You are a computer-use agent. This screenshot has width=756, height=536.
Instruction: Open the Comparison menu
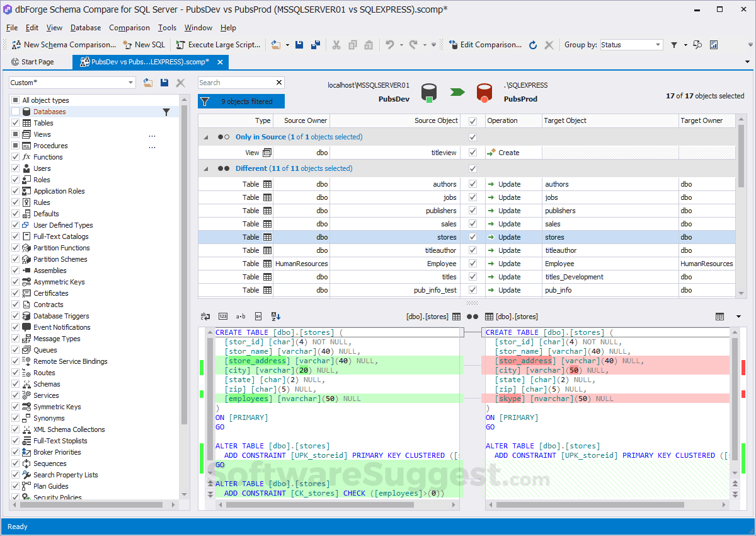(129, 28)
